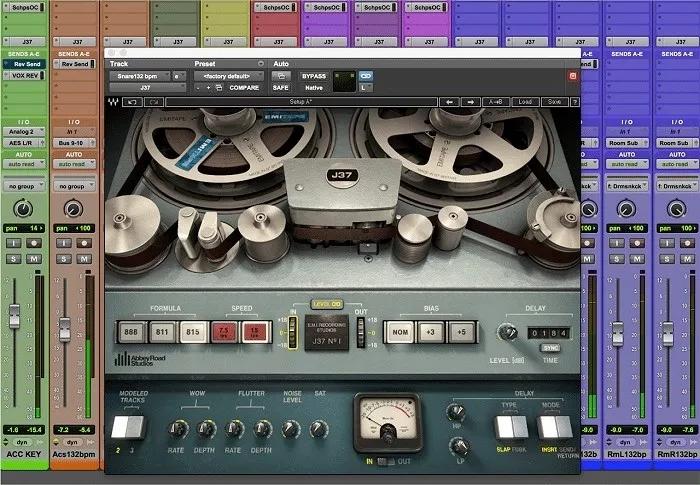Solo the Acs132bpm track

click(x=64, y=259)
